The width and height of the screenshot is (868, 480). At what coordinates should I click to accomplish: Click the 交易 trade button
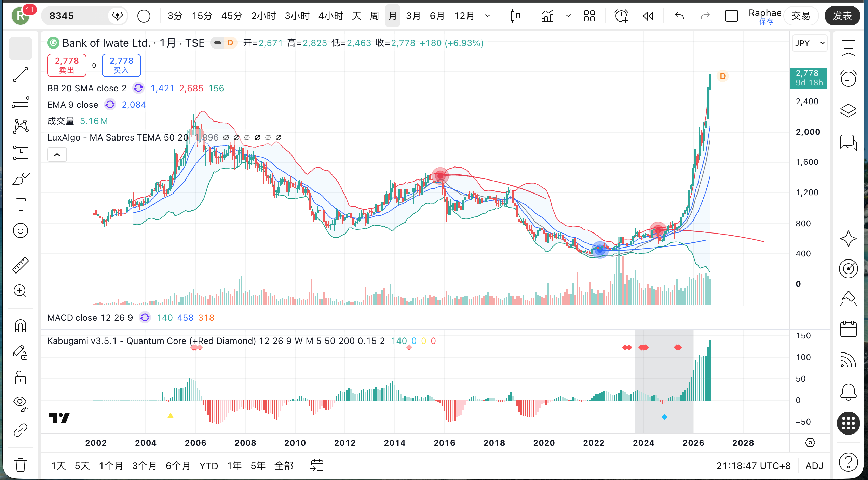point(801,16)
